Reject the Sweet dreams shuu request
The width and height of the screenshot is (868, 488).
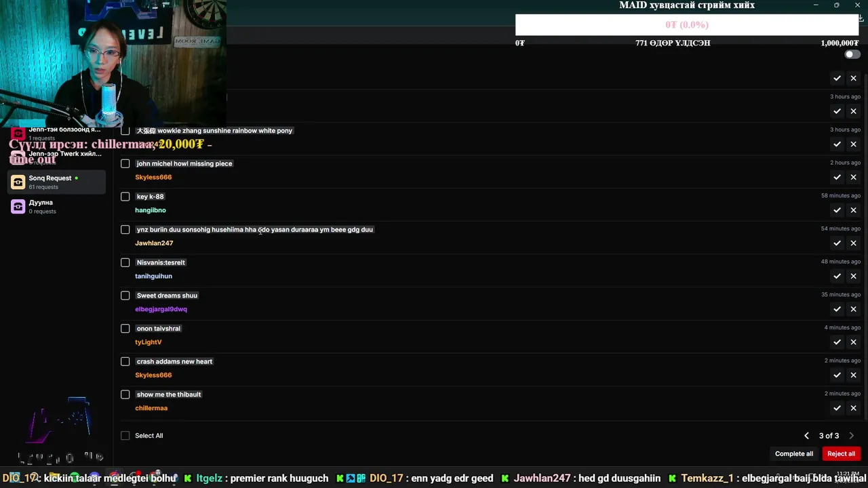pos(853,309)
